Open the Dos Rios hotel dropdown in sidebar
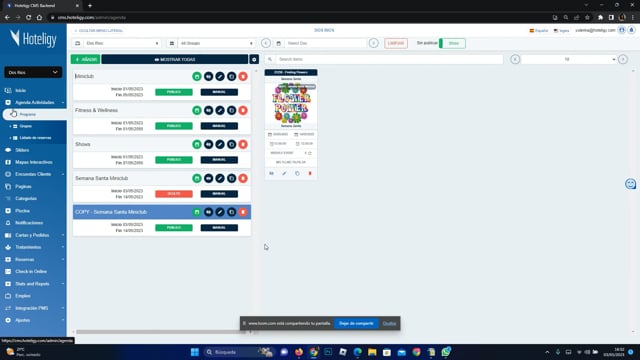The width and height of the screenshot is (640, 360). coord(33,72)
